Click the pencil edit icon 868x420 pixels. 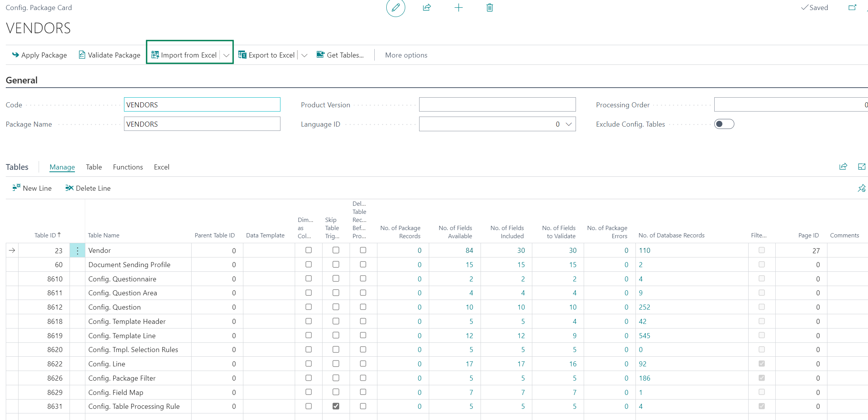click(396, 8)
